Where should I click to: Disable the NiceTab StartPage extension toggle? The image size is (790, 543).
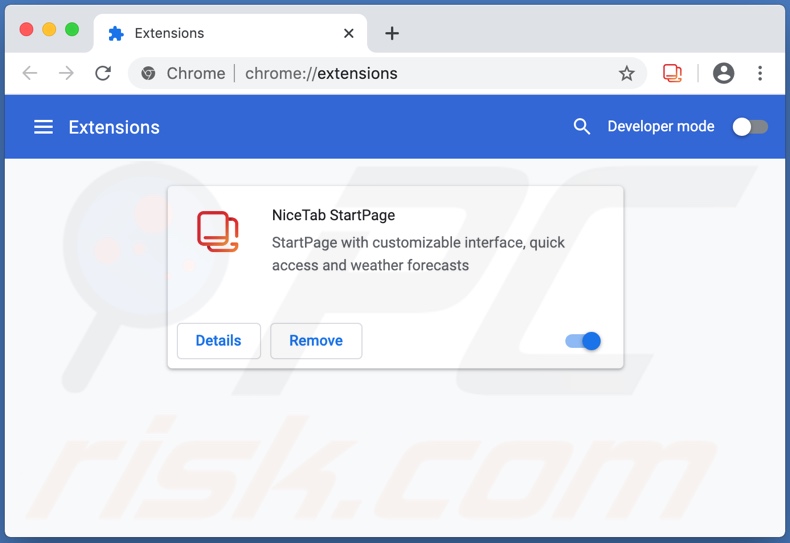tap(583, 341)
